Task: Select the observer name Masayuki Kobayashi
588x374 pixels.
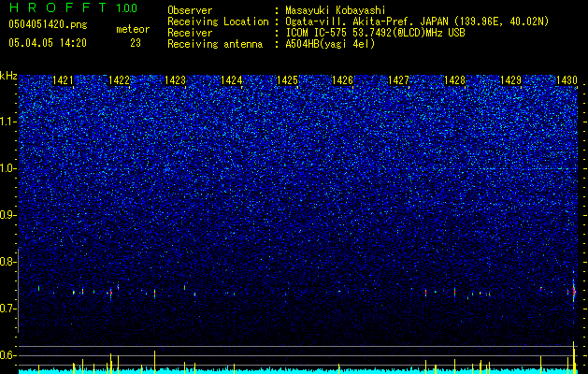Action: pyautogui.click(x=335, y=10)
